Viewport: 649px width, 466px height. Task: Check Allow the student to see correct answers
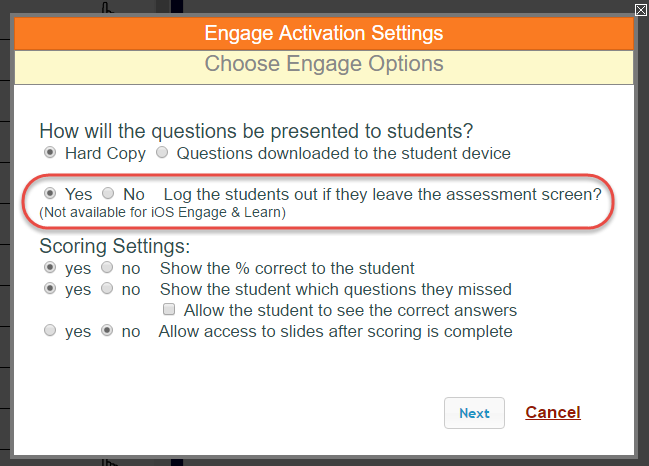click(x=169, y=310)
